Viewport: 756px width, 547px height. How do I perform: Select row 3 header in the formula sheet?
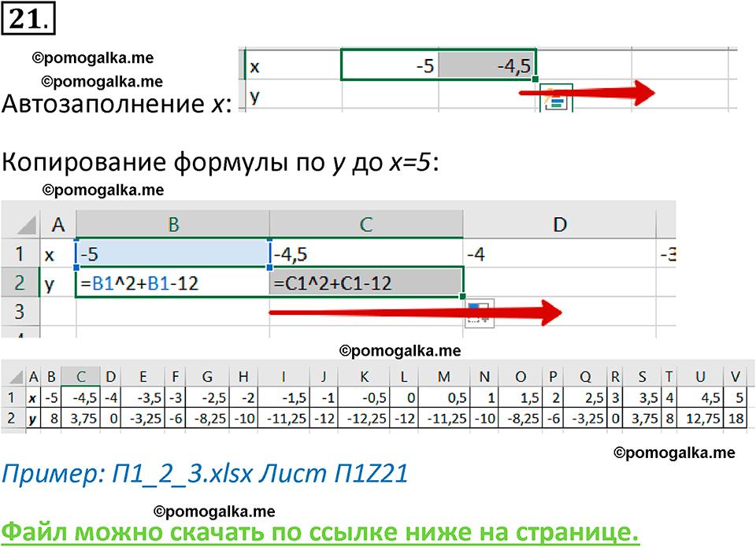pos(20,312)
